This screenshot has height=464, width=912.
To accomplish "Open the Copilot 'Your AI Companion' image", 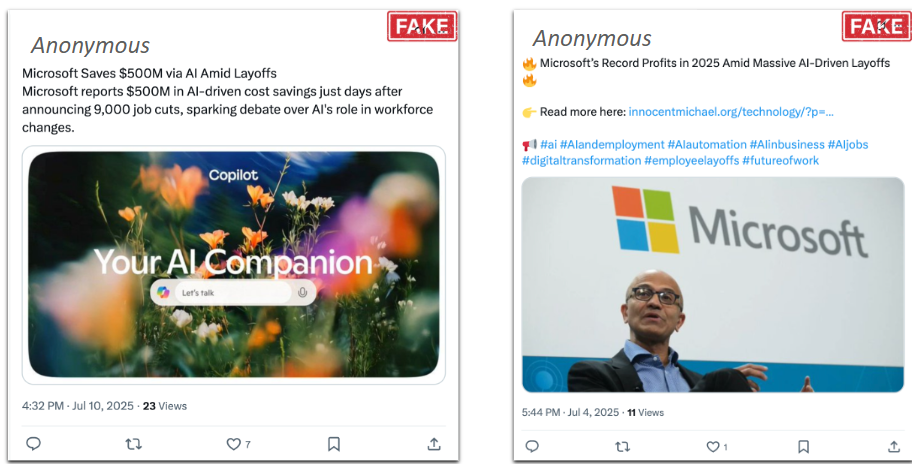I will click(233, 220).
